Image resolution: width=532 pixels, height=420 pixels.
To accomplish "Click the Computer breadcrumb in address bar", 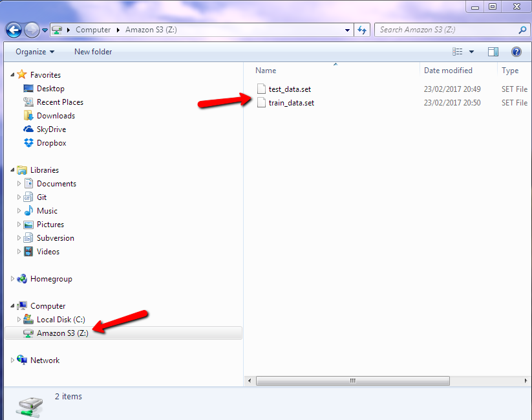I will 93,30.
